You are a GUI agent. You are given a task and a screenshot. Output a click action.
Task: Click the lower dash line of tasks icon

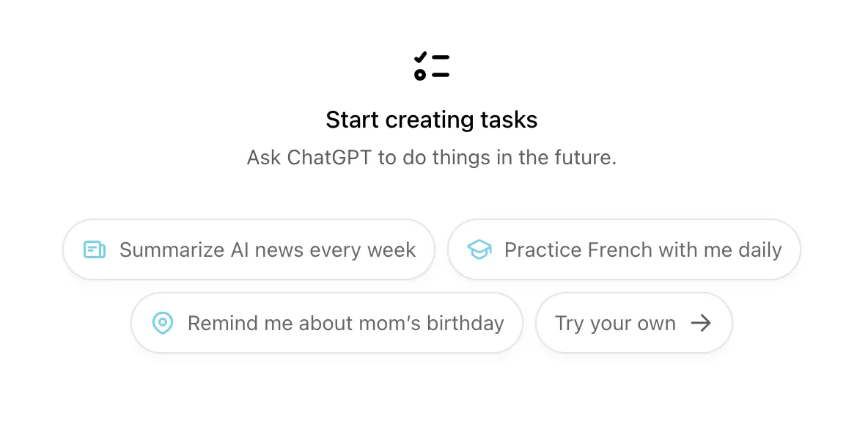pos(440,75)
